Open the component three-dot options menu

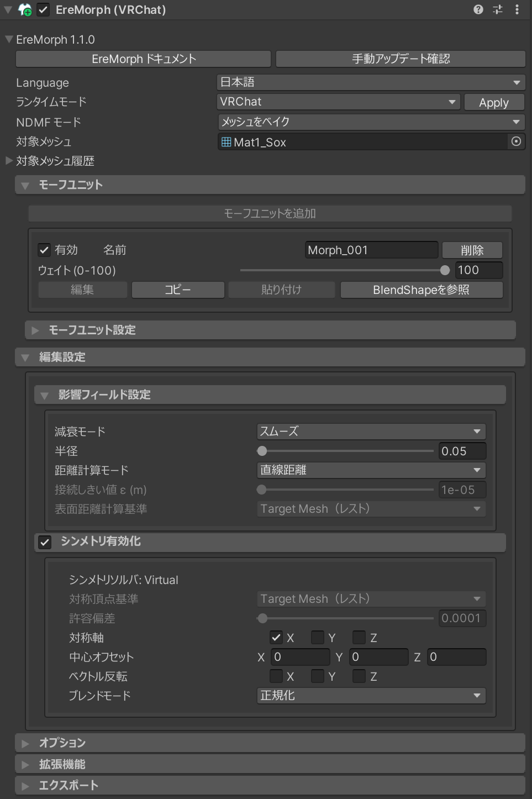coord(517,9)
